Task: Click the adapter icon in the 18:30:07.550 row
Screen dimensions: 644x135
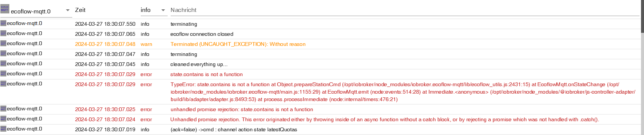Action: point(3,23)
